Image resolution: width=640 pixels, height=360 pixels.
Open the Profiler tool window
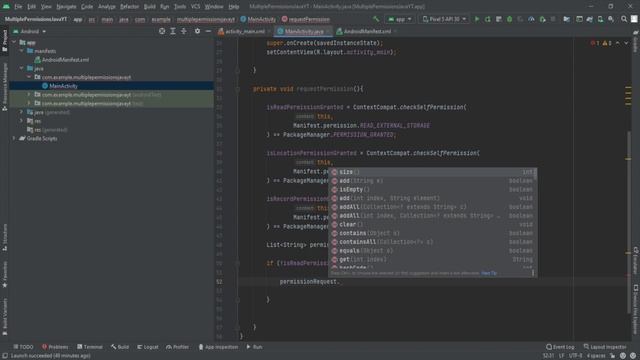point(178,347)
